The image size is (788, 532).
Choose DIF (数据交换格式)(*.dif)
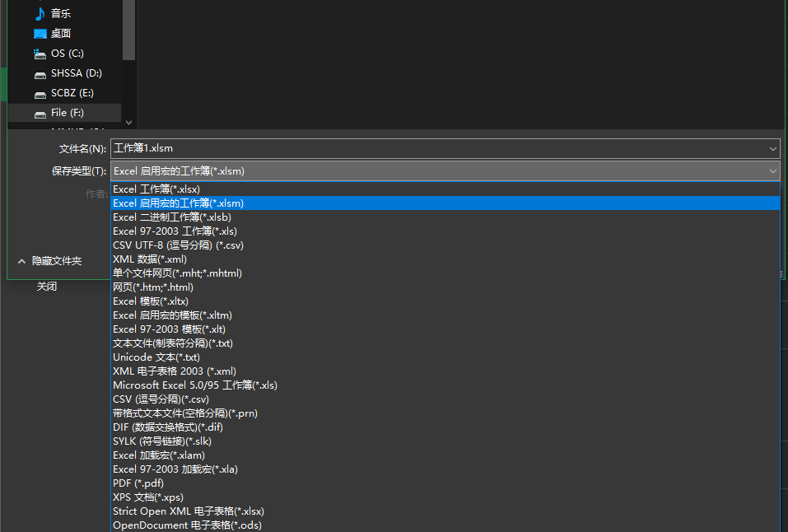(445, 427)
